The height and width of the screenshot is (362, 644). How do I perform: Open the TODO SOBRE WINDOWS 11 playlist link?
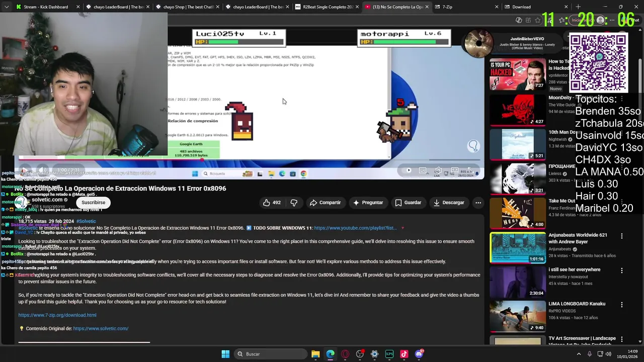tap(355, 228)
